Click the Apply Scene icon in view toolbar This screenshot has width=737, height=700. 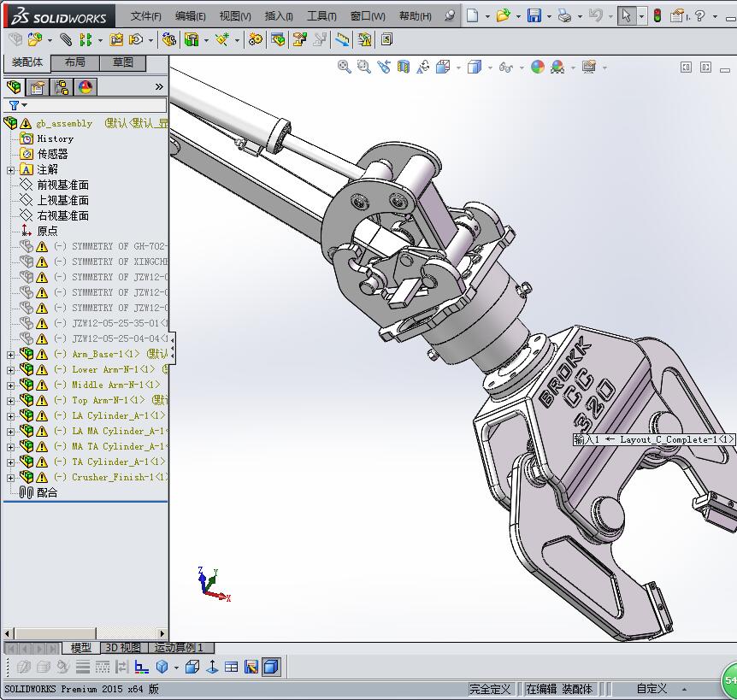[x=557, y=67]
